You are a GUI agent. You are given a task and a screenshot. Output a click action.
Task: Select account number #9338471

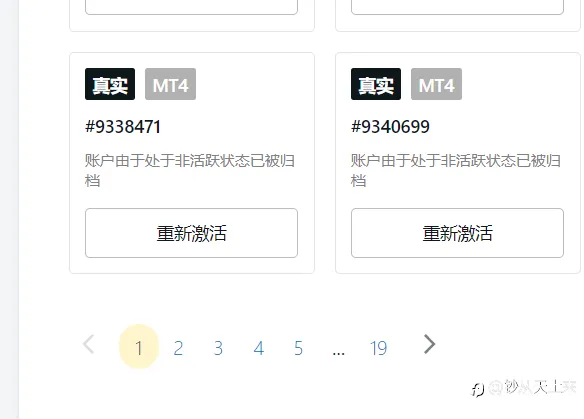123,127
